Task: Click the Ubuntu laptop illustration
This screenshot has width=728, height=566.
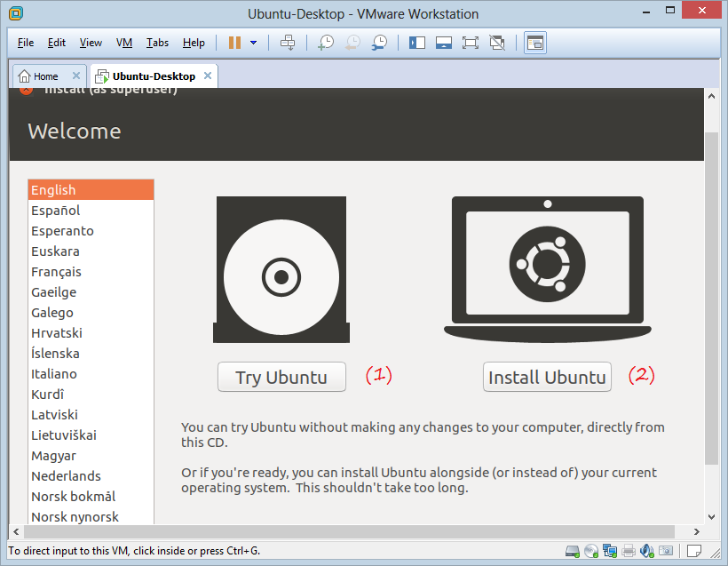Action: pyautogui.click(x=548, y=269)
